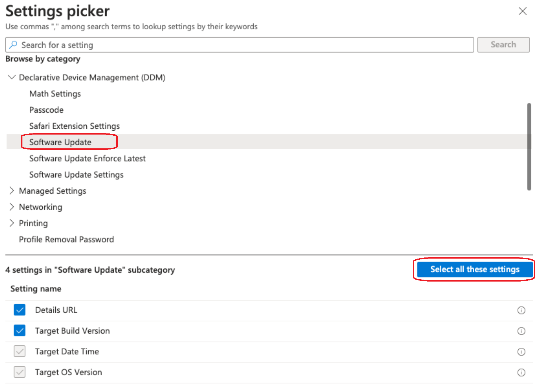The width and height of the screenshot is (535, 392).
Task: Uncheck Target Build Version checkbox
Action: click(19, 331)
